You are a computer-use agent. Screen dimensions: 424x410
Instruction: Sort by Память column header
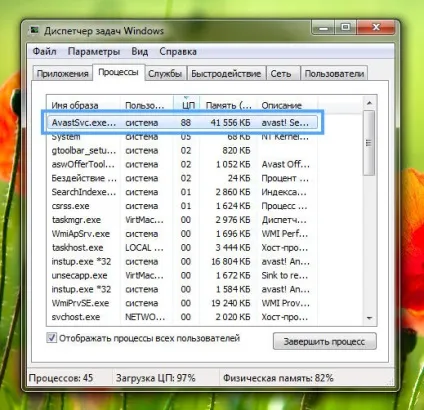pos(228,105)
